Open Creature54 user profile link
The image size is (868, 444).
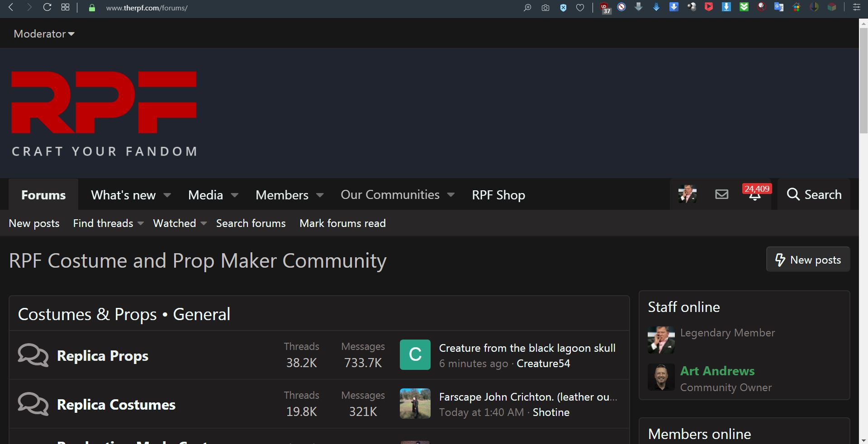click(543, 364)
